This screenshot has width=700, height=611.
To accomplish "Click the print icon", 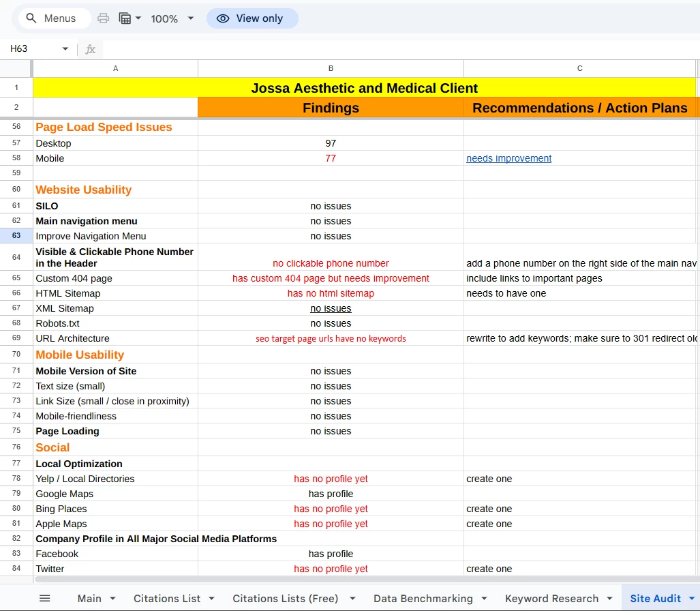I will click(x=103, y=18).
